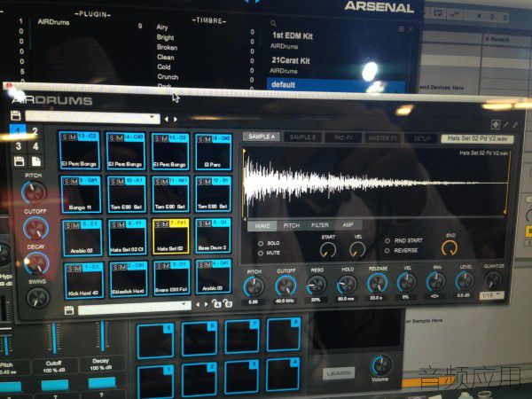This screenshot has width=532, height=399.
Task: Click the search magnifier in Arsenal browser
Action: pyautogui.click(x=273, y=23)
